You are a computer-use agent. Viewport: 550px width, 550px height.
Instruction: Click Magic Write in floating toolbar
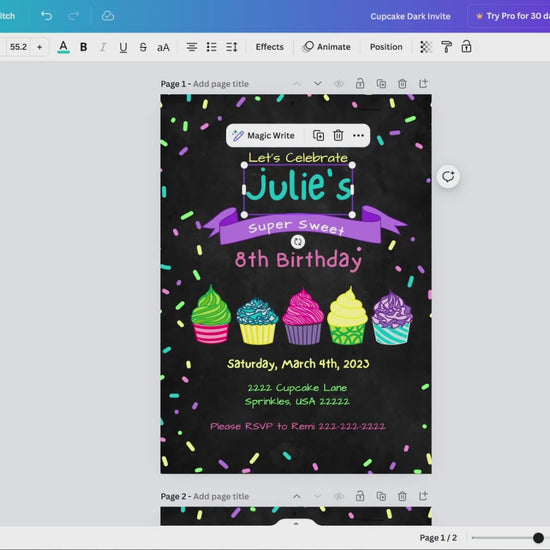(x=263, y=135)
